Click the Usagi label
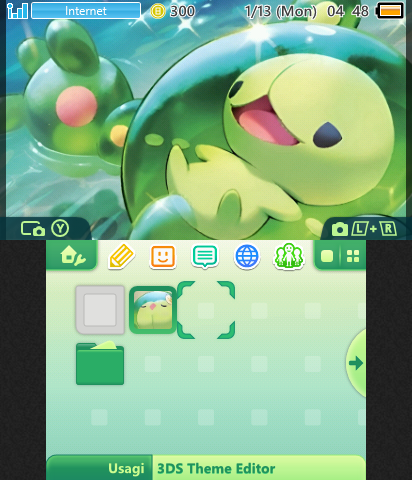 (x=126, y=469)
